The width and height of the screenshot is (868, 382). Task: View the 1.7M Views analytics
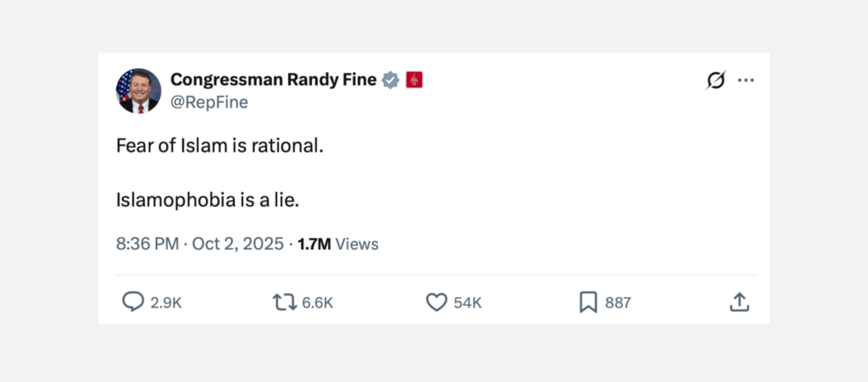coord(338,244)
